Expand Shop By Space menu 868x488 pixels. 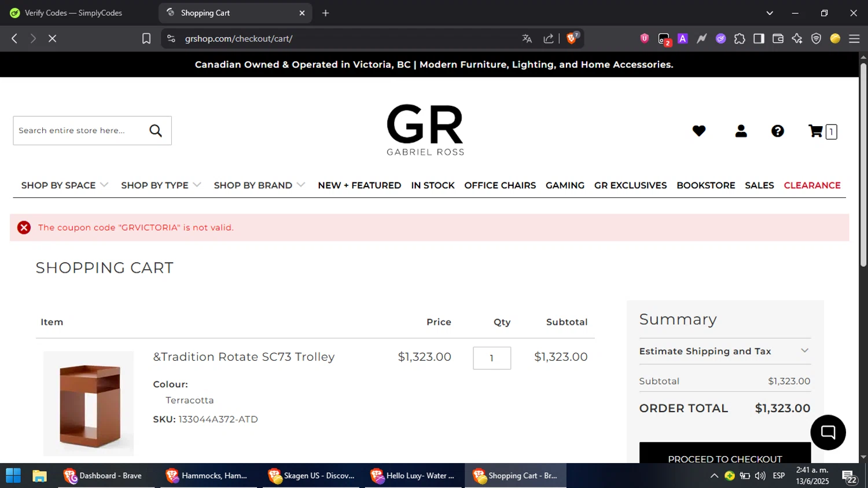click(x=65, y=185)
